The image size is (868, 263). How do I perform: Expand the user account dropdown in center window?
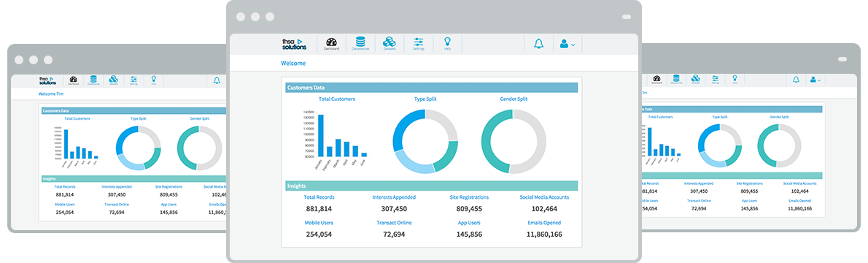click(x=567, y=44)
